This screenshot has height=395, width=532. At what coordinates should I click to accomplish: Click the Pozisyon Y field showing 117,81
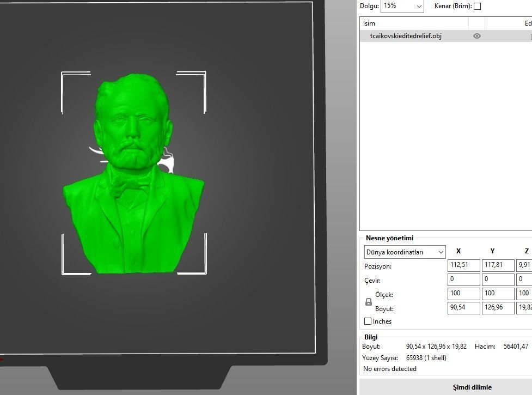(x=497, y=266)
